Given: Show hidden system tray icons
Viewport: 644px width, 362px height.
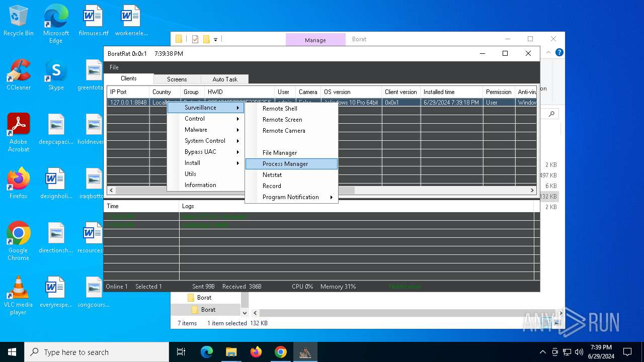Looking at the screenshot, I should 542,352.
